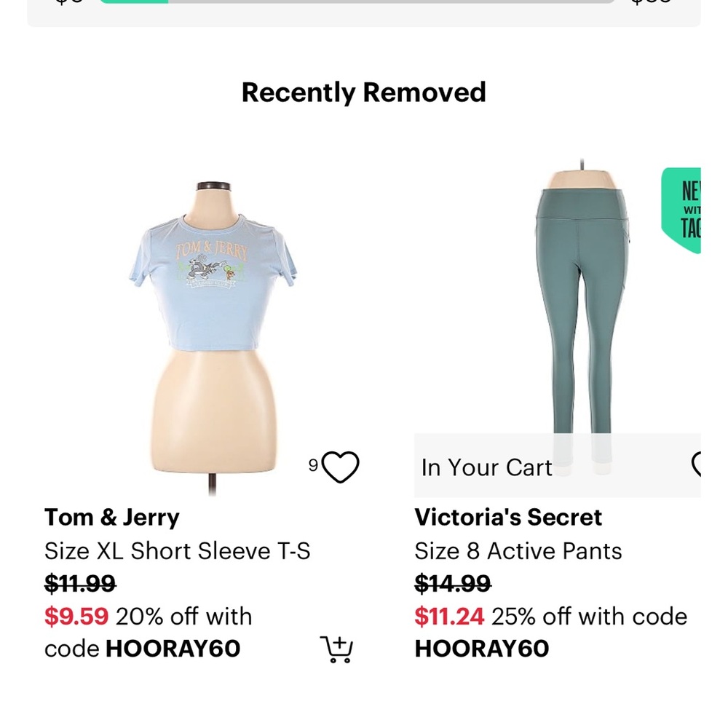Tap the green New With Tags badge

coord(683,210)
